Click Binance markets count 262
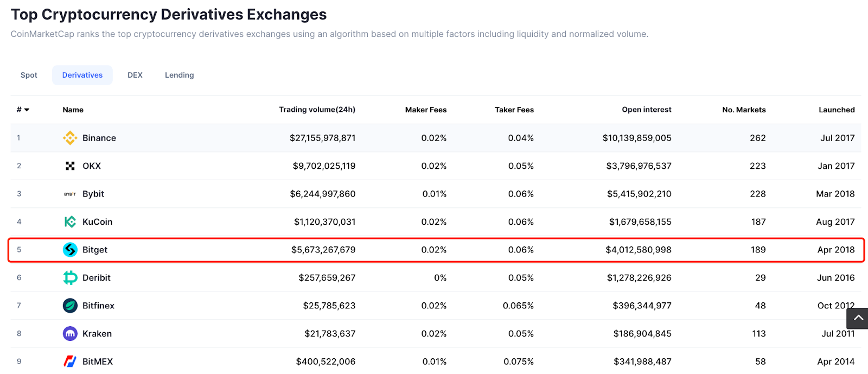The image size is (868, 374). point(758,138)
